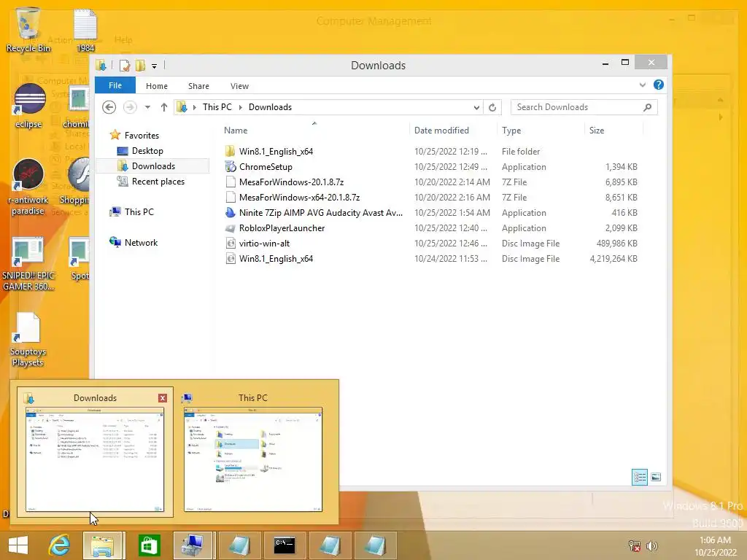Open the Windows Store taskbar icon
747x560 pixels.
click(x=149, y=545)
